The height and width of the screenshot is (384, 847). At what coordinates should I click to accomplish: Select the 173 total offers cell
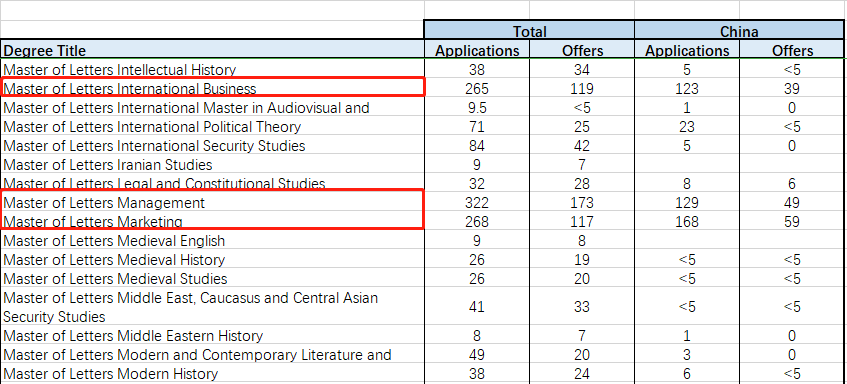tap(582, 202)
